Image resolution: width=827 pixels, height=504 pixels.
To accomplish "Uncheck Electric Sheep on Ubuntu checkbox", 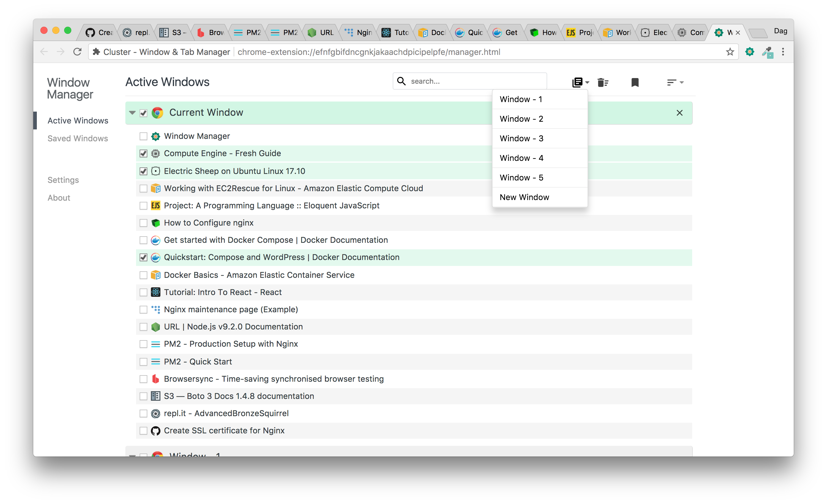I will coord(143,171).
